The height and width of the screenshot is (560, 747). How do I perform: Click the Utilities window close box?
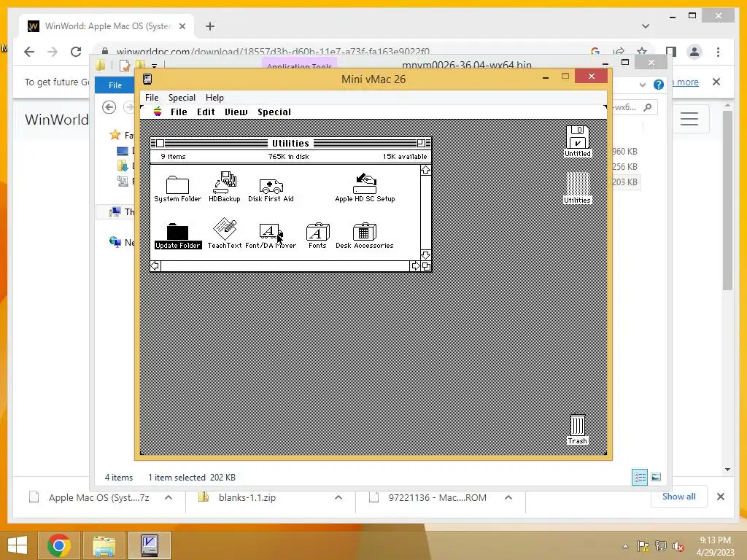[160, 143]
